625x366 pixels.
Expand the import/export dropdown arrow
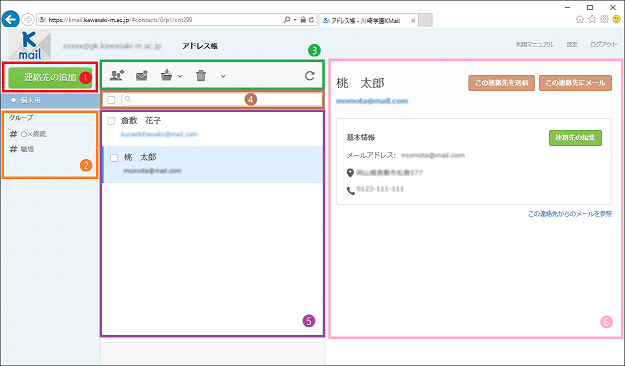180,76
